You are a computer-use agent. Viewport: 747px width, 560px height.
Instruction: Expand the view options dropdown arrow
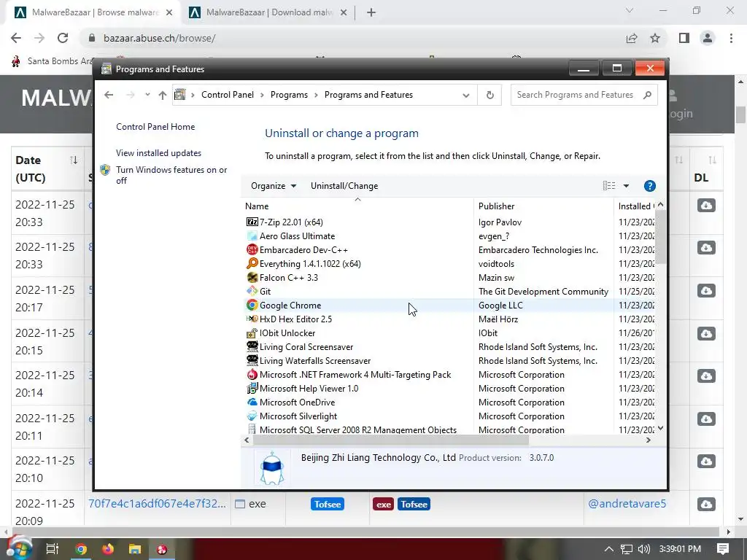[x=626, y=186]
